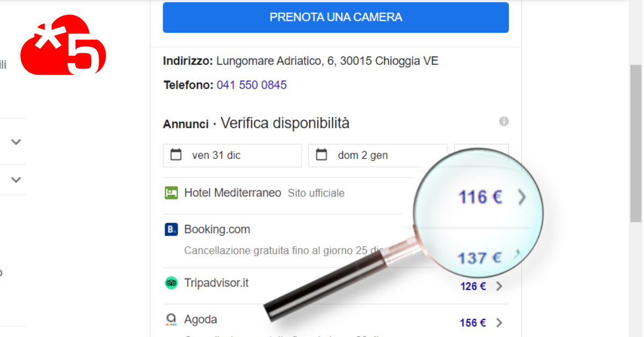Click the address Lungomare Adriatico, 6, 30015 Chioggia VE
The height and width of the screenshot is (337, 644).
coord(327,61)
